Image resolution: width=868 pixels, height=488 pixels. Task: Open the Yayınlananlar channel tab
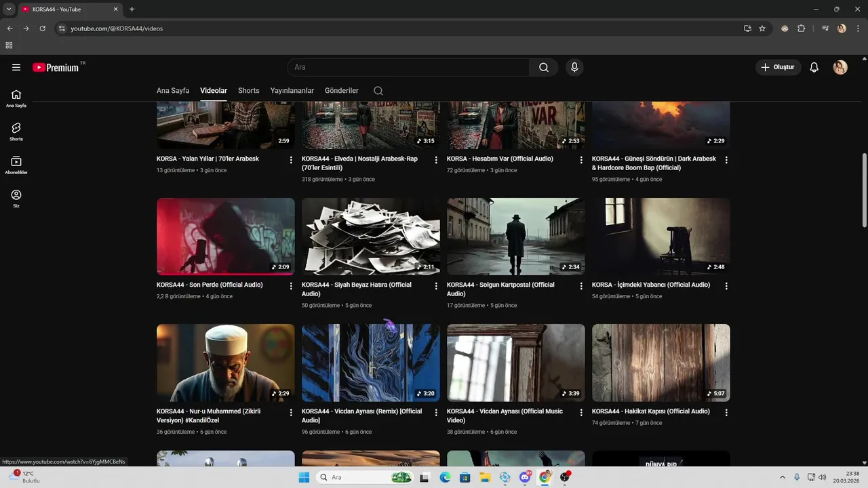point(292,91)
